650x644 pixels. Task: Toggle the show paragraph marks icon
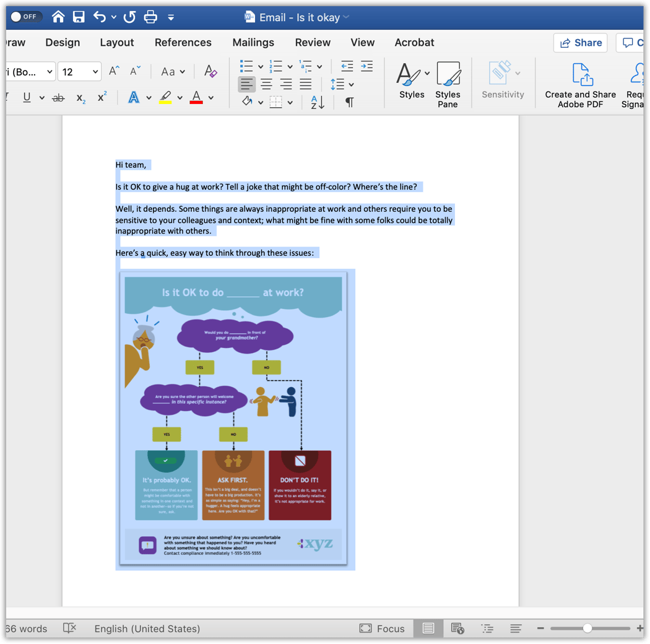tap(349, 102)
